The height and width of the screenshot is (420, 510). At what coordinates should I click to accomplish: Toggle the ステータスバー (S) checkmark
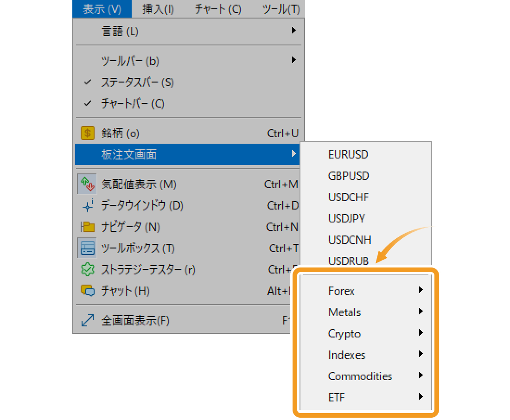pos(88,82)
